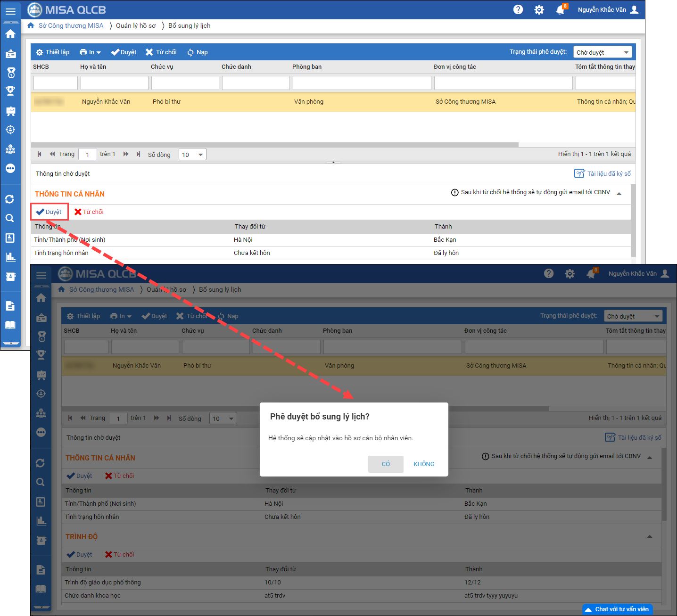The image size is (677, 616).
Task: Open the help icon in the upper header
Action: (x=518, y=9)
